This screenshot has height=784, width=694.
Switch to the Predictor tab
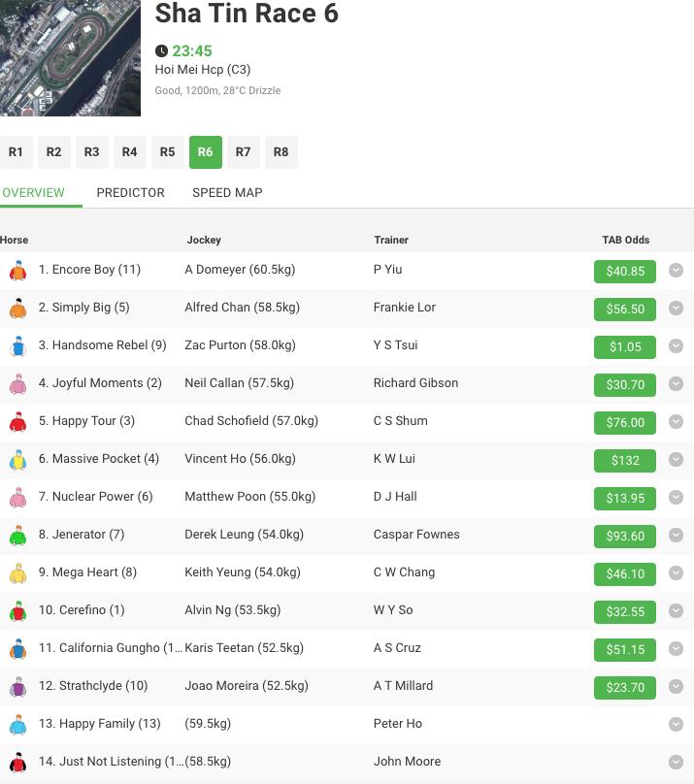click(x=130, y=192)
